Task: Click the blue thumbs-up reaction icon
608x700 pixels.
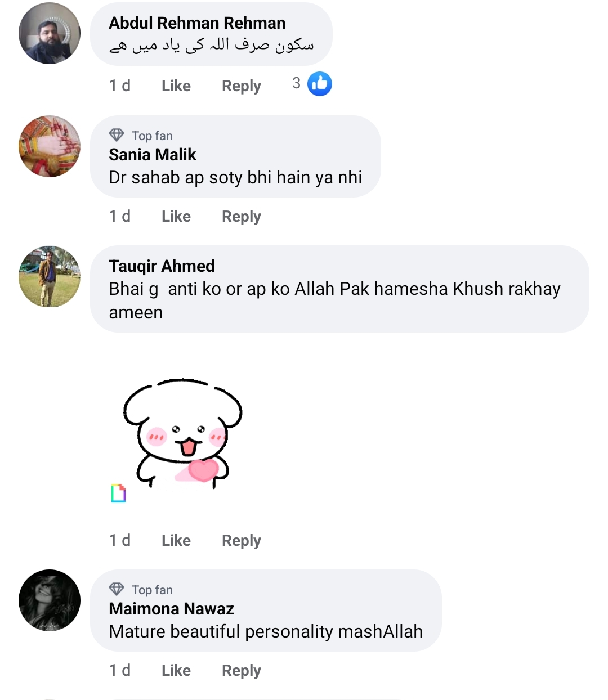Action: 320,84
